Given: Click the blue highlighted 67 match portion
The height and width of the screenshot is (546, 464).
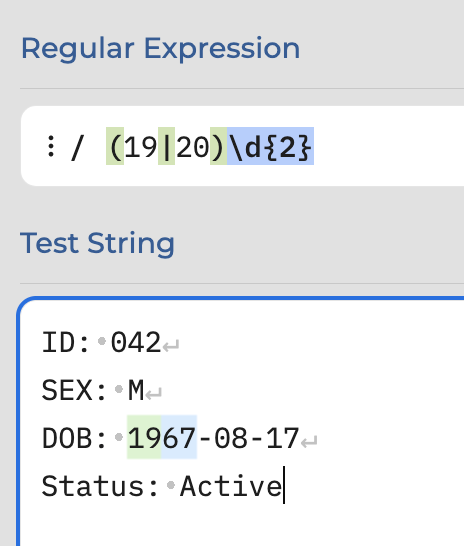Looking at the screenshot, I should [x=179, y=437].
